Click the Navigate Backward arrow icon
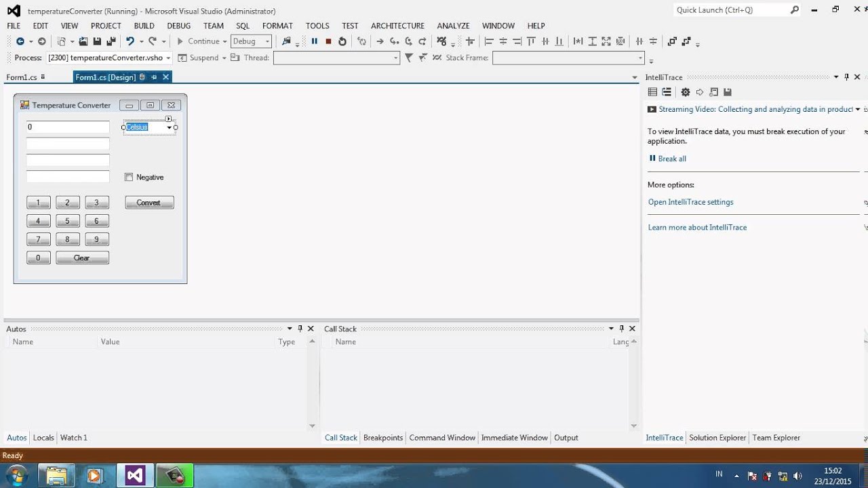 [x=20, y=41]
